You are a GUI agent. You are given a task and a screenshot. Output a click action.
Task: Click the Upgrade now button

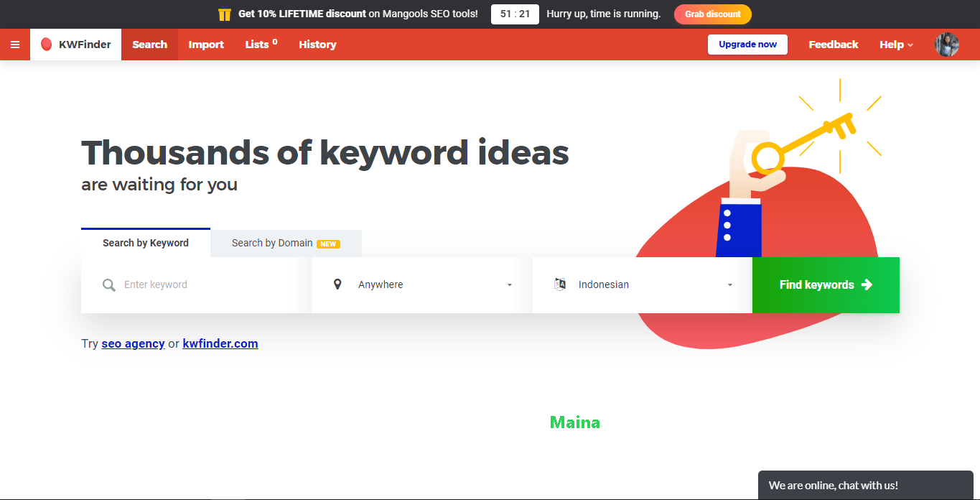click(747, 45)
